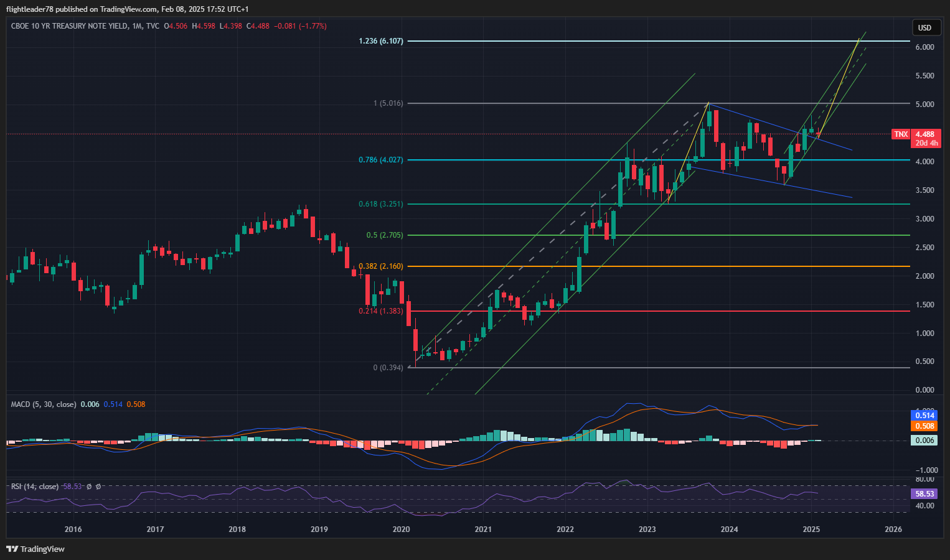950x560 pixels.
Task: Click the purple RSI value tag 58.53
Action: pos(925,494)
